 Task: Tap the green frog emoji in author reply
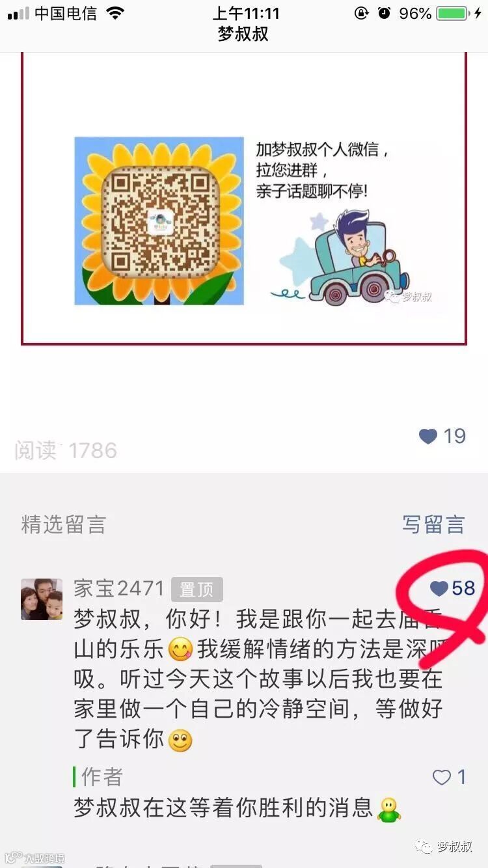(x=389, y=809)
